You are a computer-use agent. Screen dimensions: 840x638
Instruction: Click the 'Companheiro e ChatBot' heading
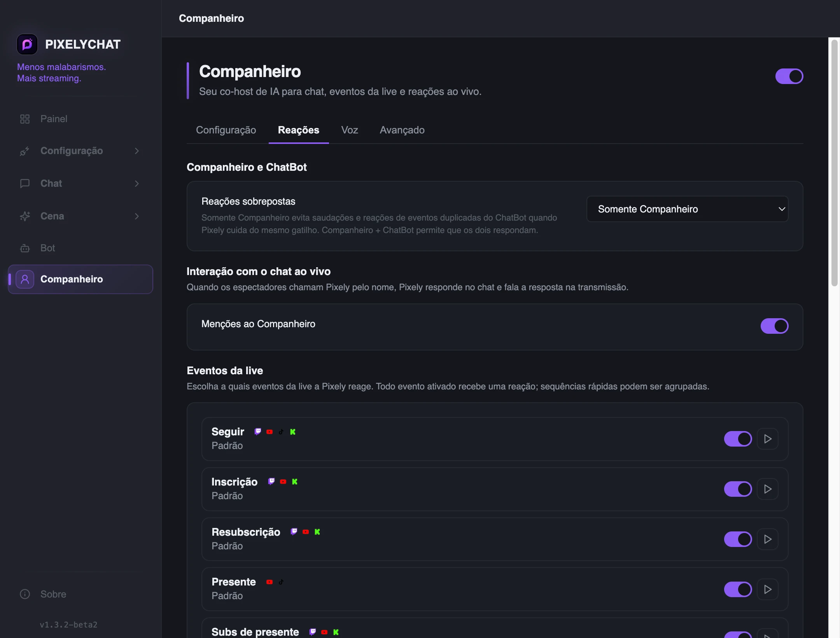(247, 167)
